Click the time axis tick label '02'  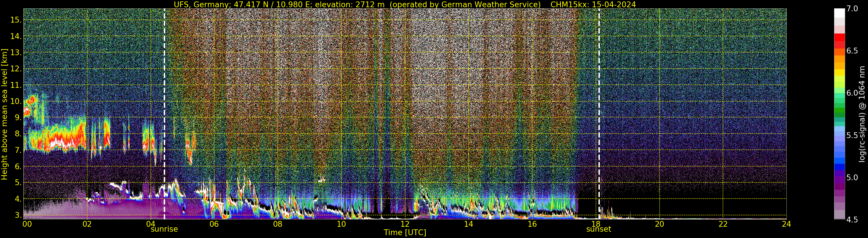click(x=87, y=224)
